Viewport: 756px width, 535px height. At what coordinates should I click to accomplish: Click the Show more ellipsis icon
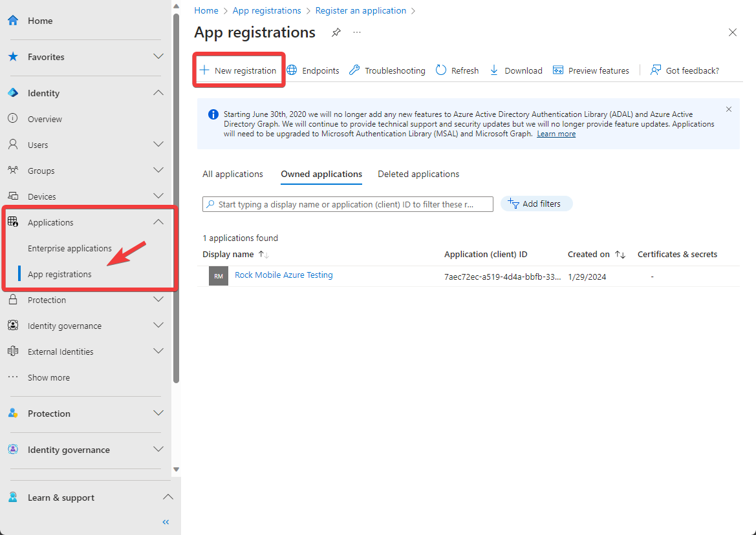pos(13,377)
